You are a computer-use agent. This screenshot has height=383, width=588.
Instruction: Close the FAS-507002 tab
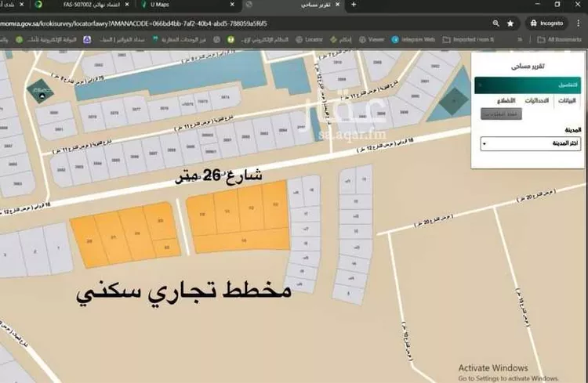[x=127, y=5]
